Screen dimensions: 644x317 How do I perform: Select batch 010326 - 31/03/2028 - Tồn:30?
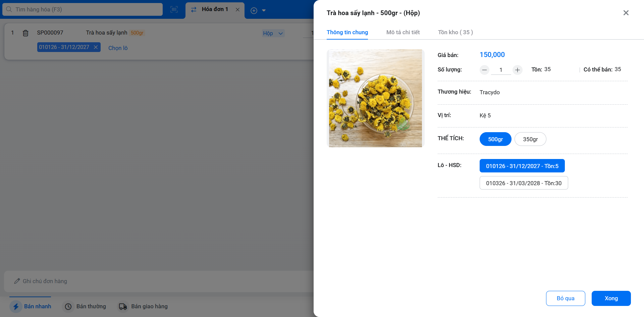click(524, 183)
